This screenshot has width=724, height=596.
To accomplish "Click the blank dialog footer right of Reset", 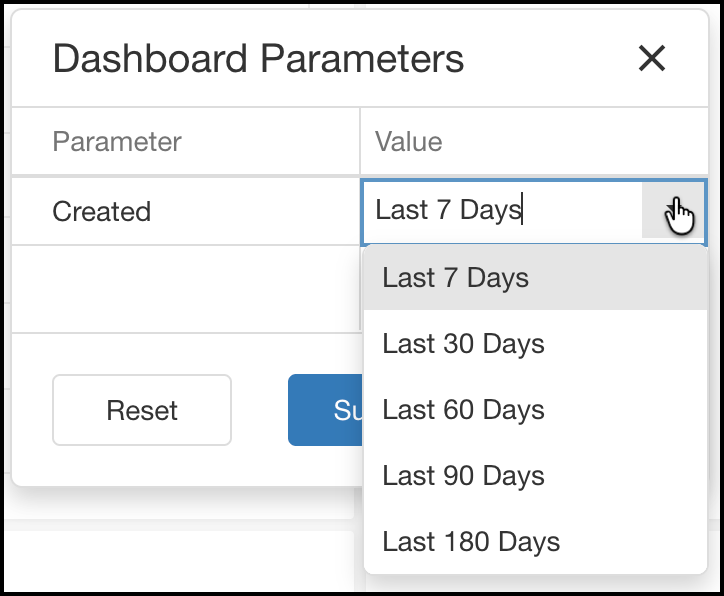I will click(259, 410).
